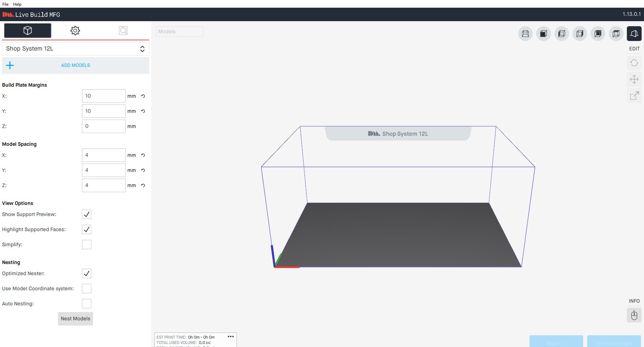The height and width of the screenshot is (347, 644).
Task: Uncheck Highlight Supported Faces
Action: [x=87, y=229]
